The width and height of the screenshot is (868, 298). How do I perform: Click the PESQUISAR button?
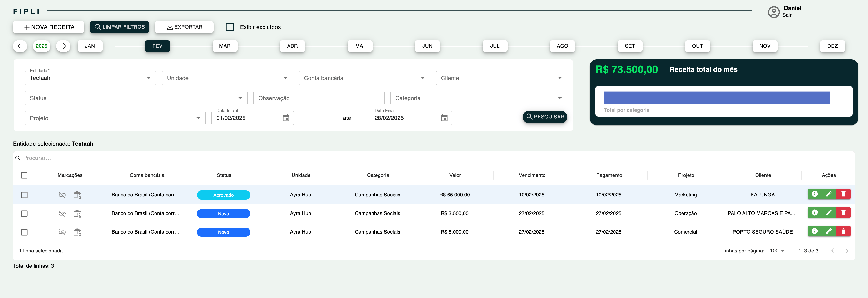click(544, 117)
